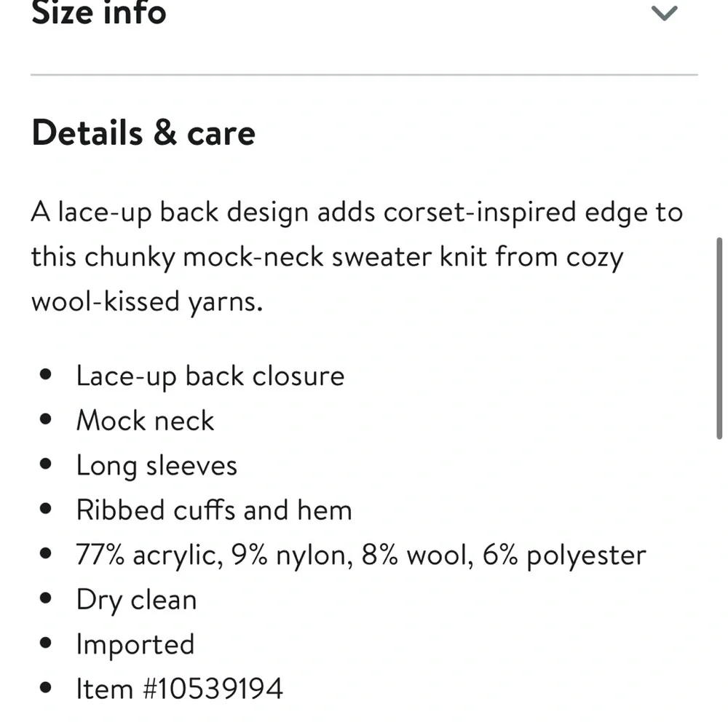
Task: Select the "Imported" list item
Action: pyautogui.click(x=135, y=644)
